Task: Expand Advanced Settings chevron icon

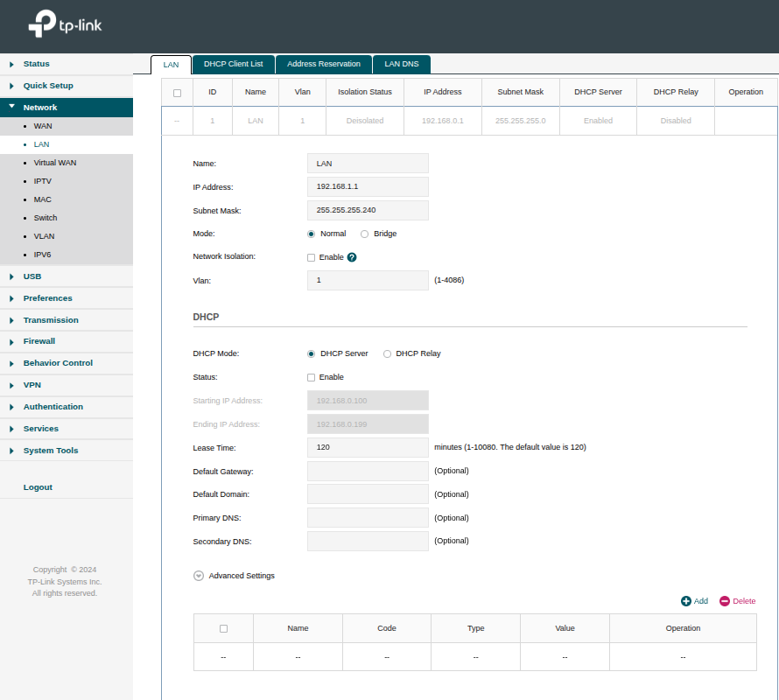Action: 198,576
